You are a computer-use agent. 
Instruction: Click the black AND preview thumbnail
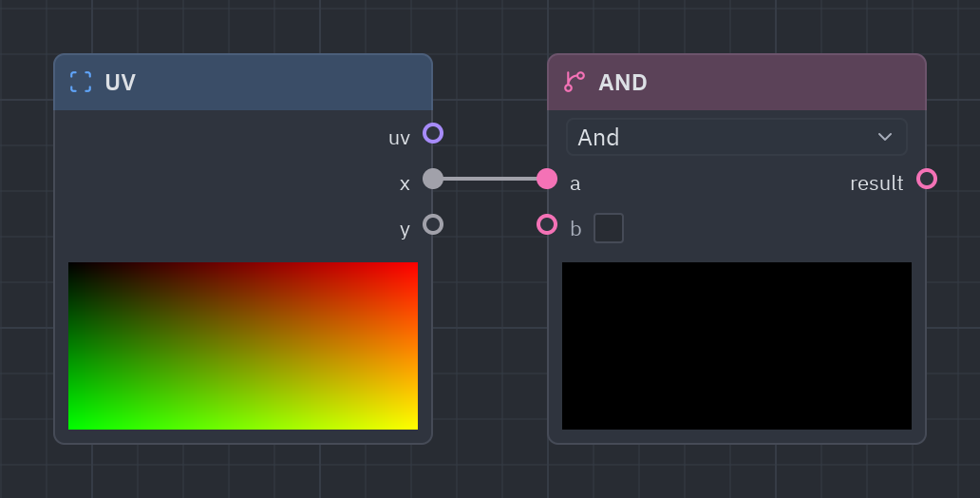[737, 346]
